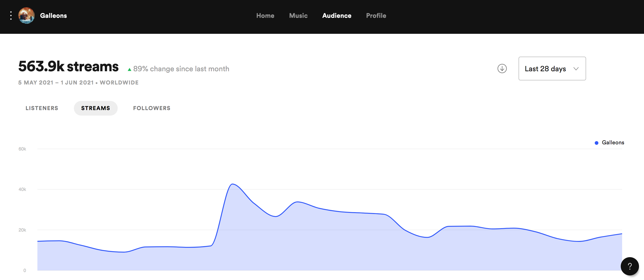Click the download data arrow icon

click(502, 69)
